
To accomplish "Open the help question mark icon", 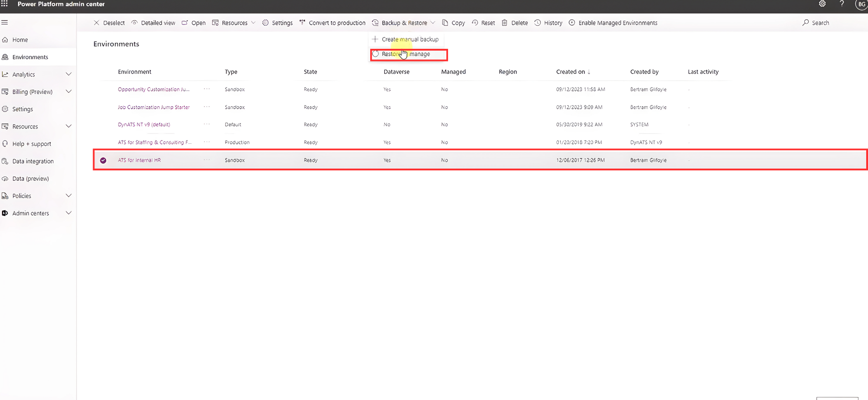I will pyautogui.click(x=842, y=4).
